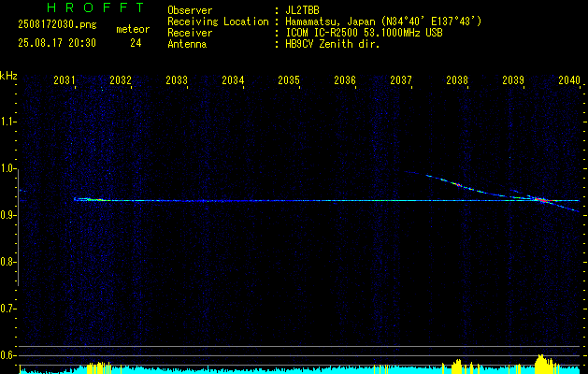Click the HB9CV Zenith dir. antenna text
This screenshot has width=588, height=374.
(333, 44)
